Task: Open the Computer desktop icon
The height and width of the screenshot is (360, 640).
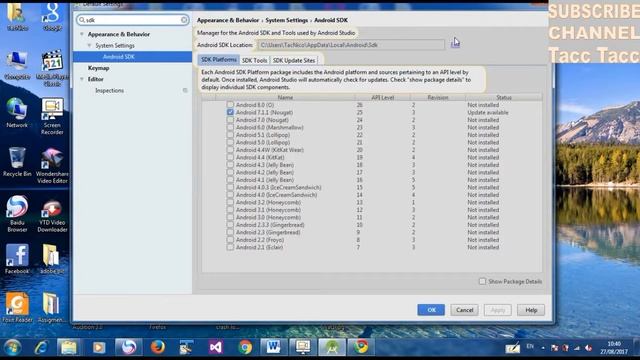Action: pos(17,65)
